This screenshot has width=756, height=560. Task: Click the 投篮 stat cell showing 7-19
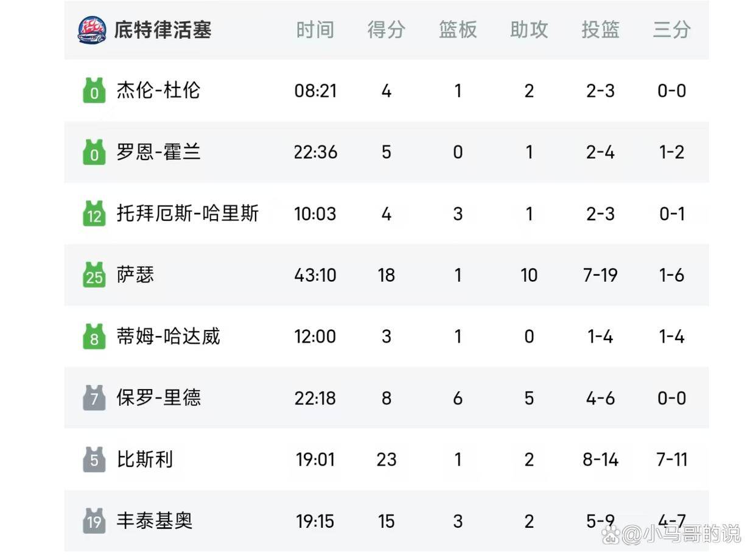(x=600, y=275)
